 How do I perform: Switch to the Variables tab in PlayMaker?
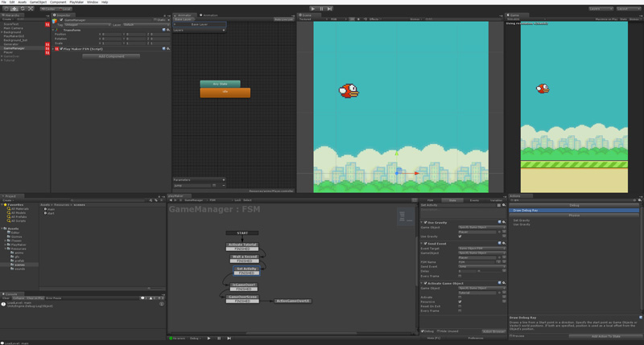coord(496,200)
